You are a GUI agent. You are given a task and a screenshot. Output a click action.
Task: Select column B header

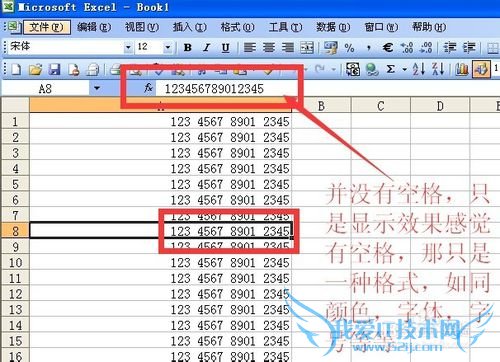pos(321,106)
